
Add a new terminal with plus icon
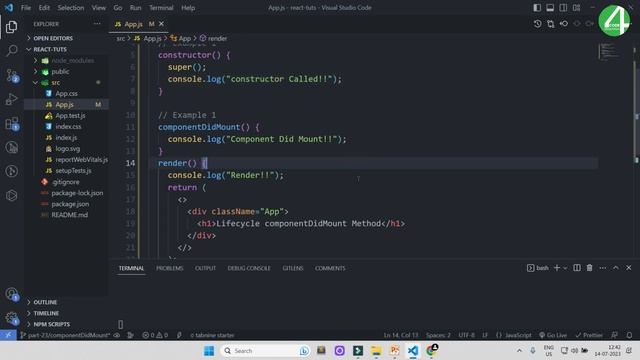pos(557,268)
